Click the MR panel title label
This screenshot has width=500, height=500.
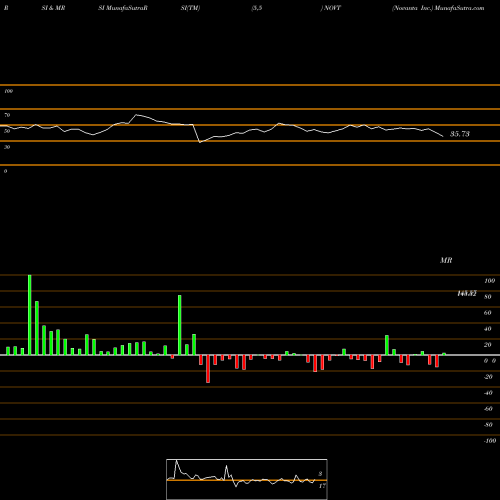446,260
